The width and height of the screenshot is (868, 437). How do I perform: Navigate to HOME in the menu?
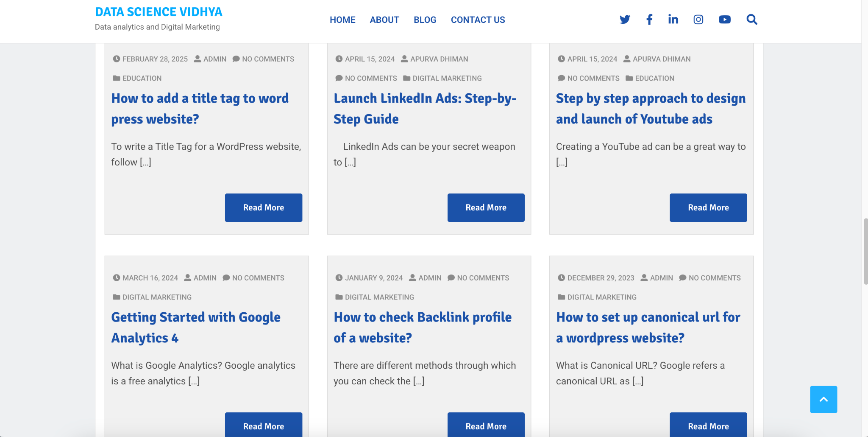tap(342, 20)
